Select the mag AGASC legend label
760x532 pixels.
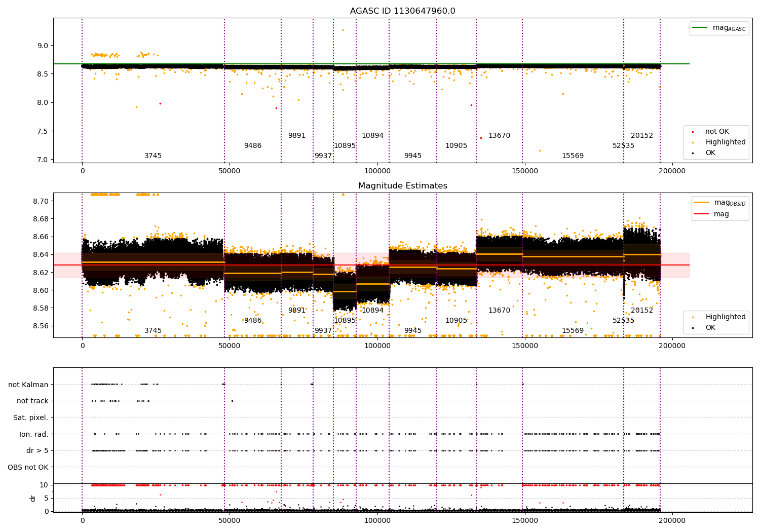point(729,28)
